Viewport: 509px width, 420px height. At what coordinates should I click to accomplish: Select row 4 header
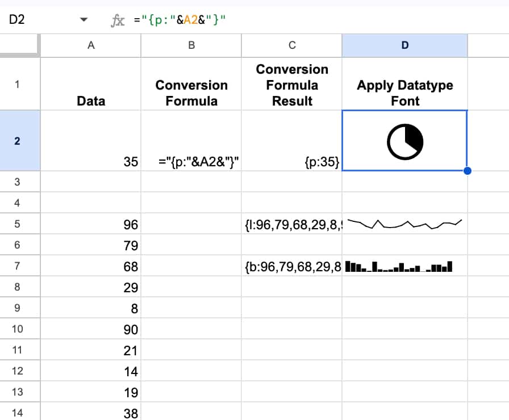click(x=20, y=203)
